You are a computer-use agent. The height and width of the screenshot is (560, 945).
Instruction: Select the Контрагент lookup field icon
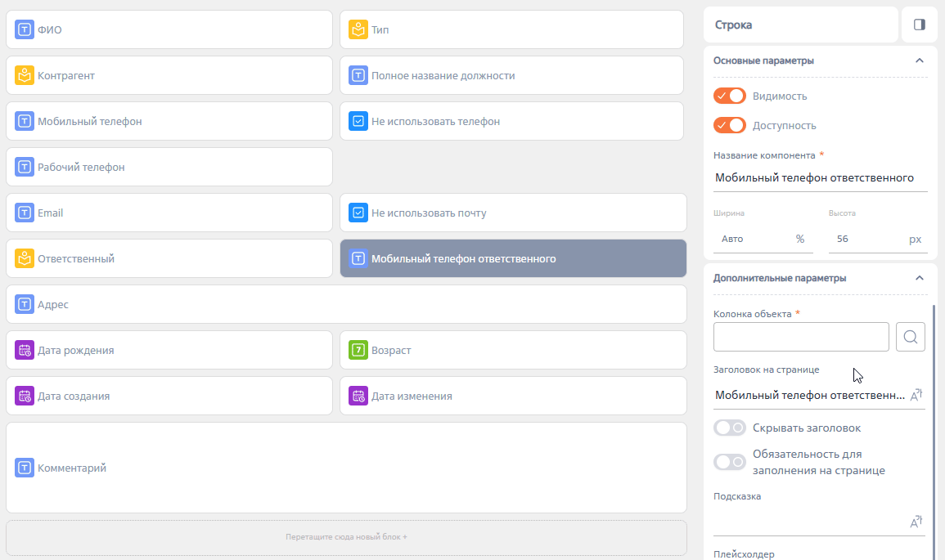tap(24, 75)
